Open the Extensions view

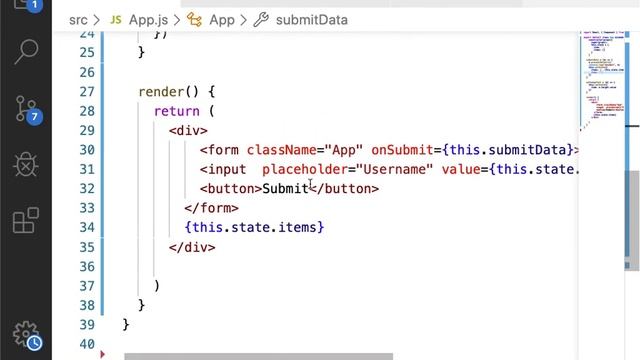tap(26, 220)
